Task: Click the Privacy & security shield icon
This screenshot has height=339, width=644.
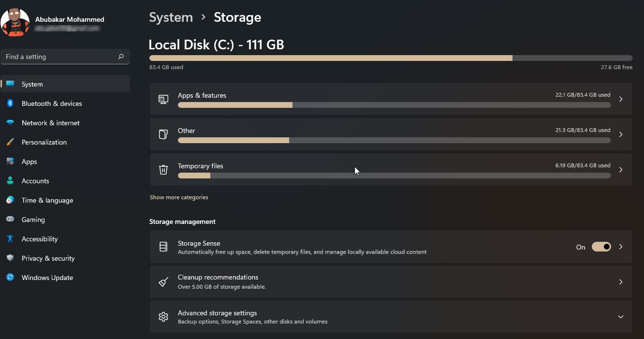Action: point(10,258)
